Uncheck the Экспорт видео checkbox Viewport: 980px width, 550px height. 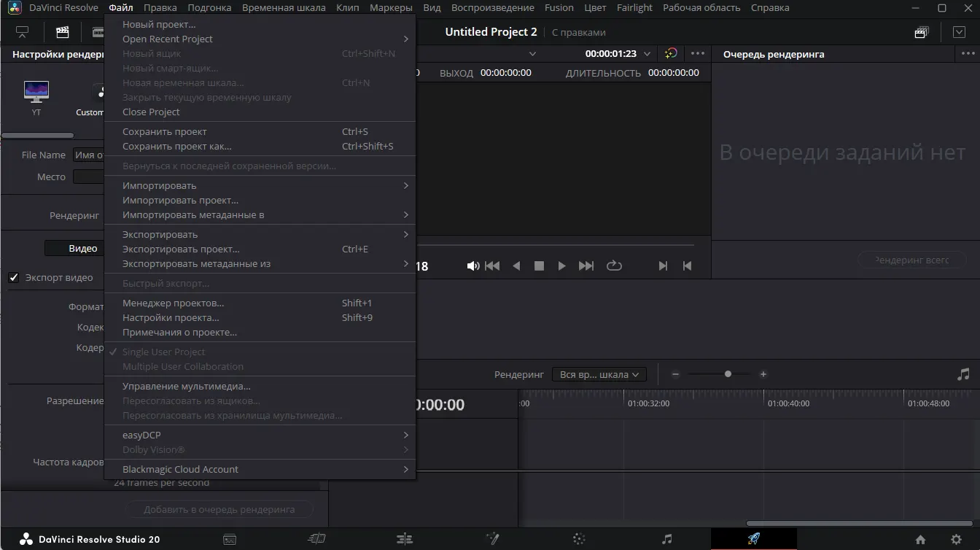tap(14, 278)
